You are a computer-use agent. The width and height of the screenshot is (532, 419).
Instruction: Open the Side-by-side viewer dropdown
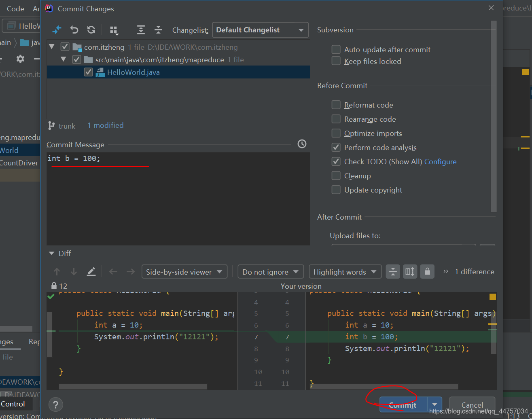pyautogui.click(x=184, y=272)
